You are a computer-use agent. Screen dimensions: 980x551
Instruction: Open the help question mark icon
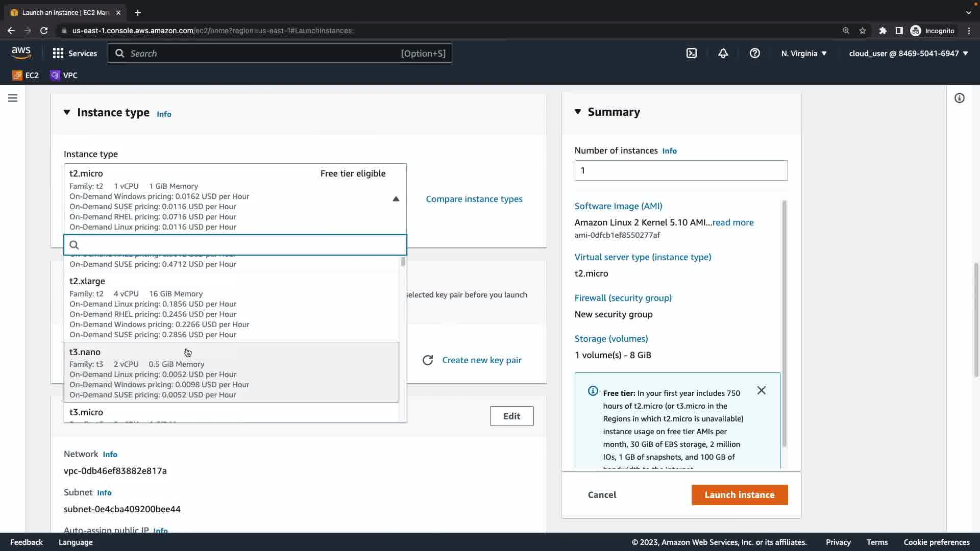coord(754,53)
